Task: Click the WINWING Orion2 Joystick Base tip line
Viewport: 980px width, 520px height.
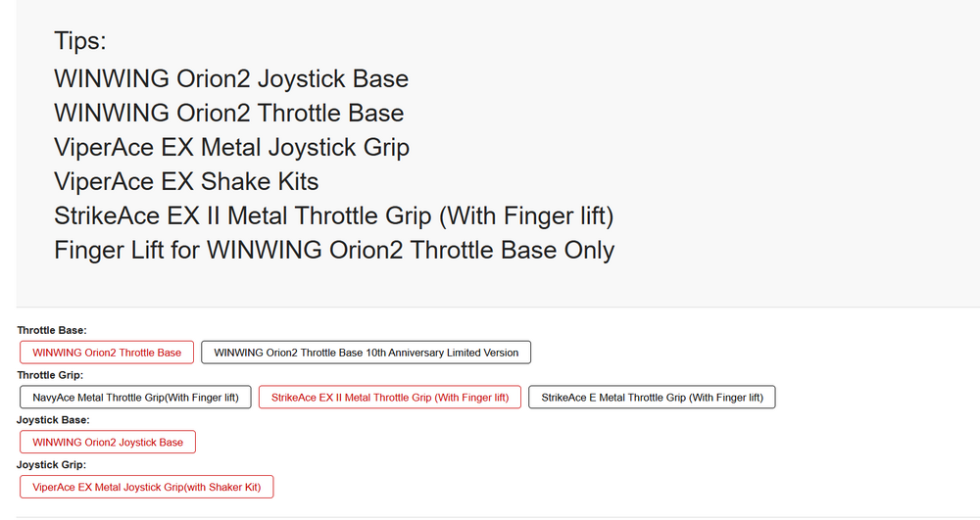Action: click(230, 78)
